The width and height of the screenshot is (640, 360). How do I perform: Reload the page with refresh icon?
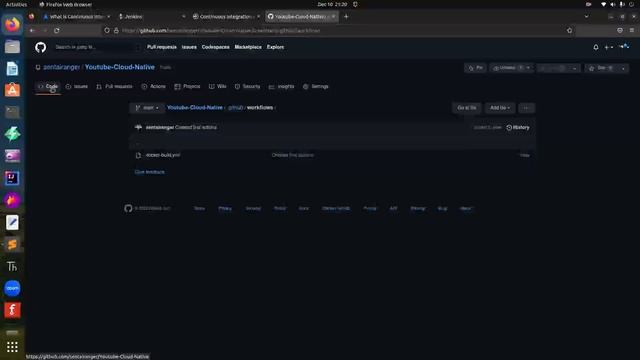point(56,31)
